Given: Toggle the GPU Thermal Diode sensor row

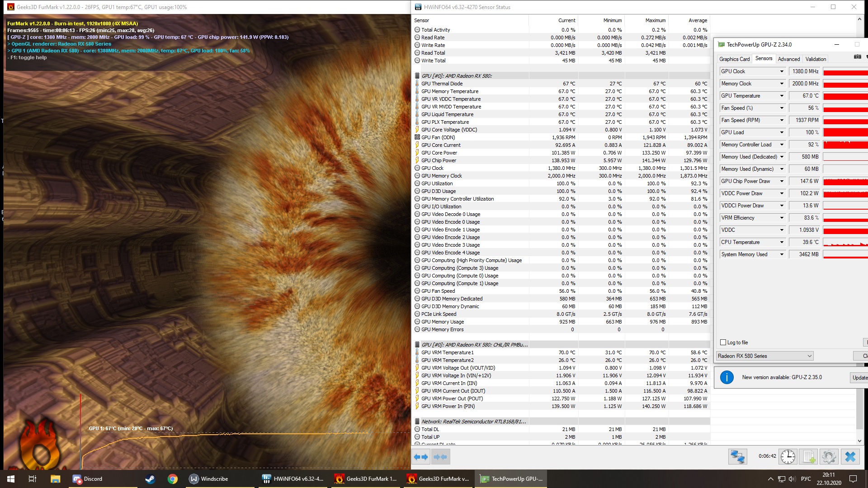Looking at the screenshot, I should click(442, 84).
